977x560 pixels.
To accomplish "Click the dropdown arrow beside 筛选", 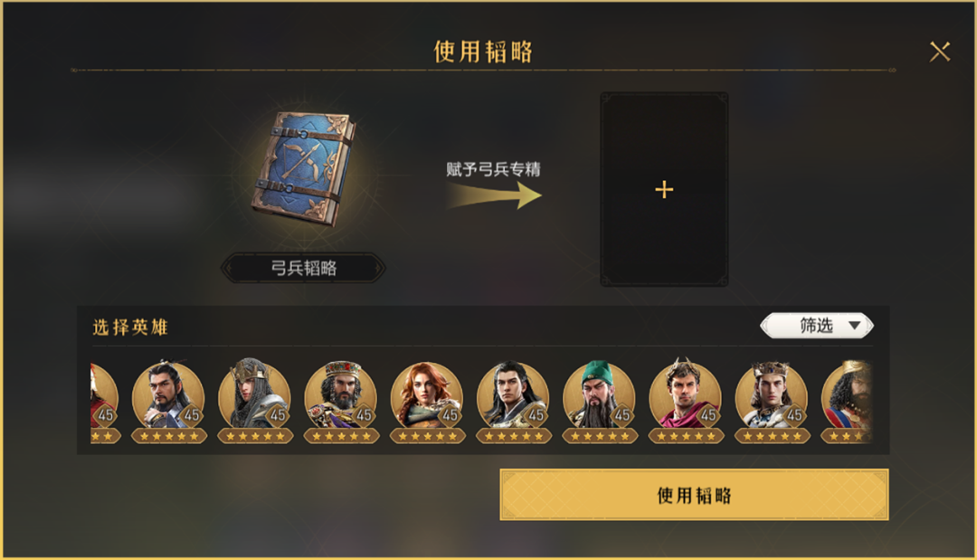I will tap(854, 325).
